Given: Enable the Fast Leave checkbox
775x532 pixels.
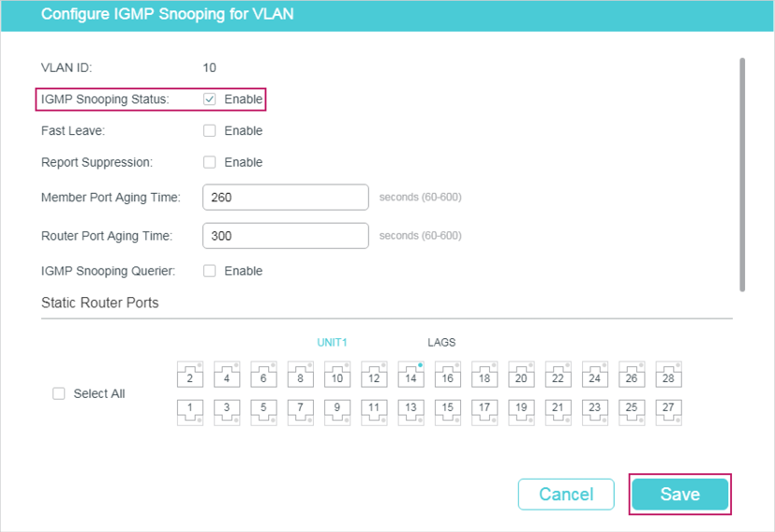Looking at the screenshot, I should pyautogui.click(x=210, y=131).
